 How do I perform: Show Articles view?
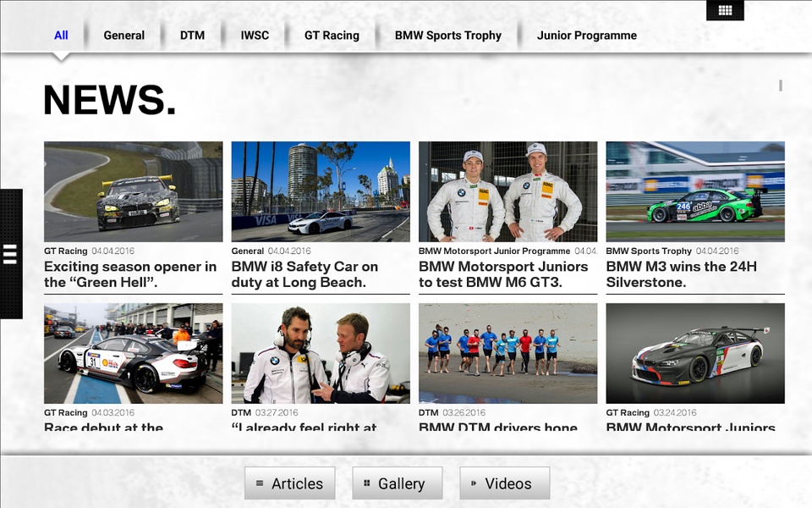pyautogui.click(x=290, y=483)
